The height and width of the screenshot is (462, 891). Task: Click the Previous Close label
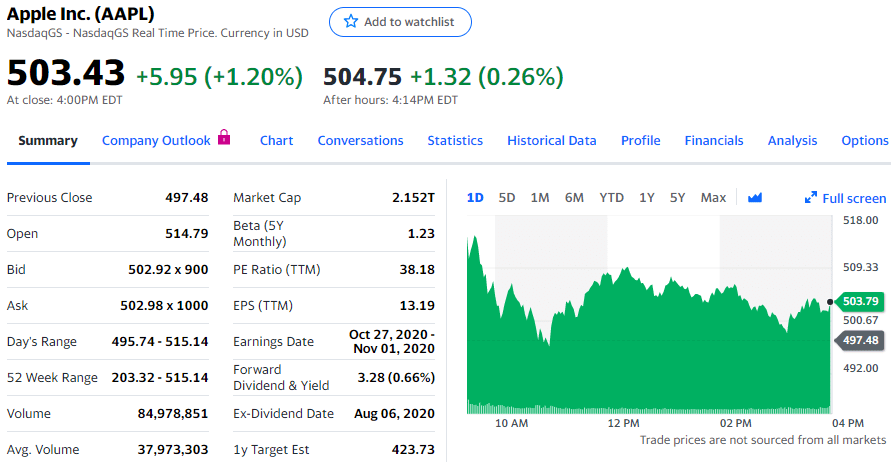[x=49, y=198]
